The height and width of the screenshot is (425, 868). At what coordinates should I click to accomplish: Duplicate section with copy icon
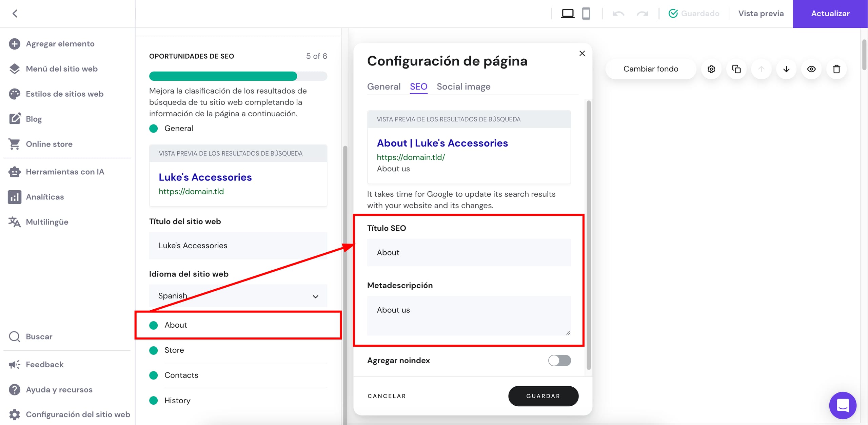click(736, 69)
